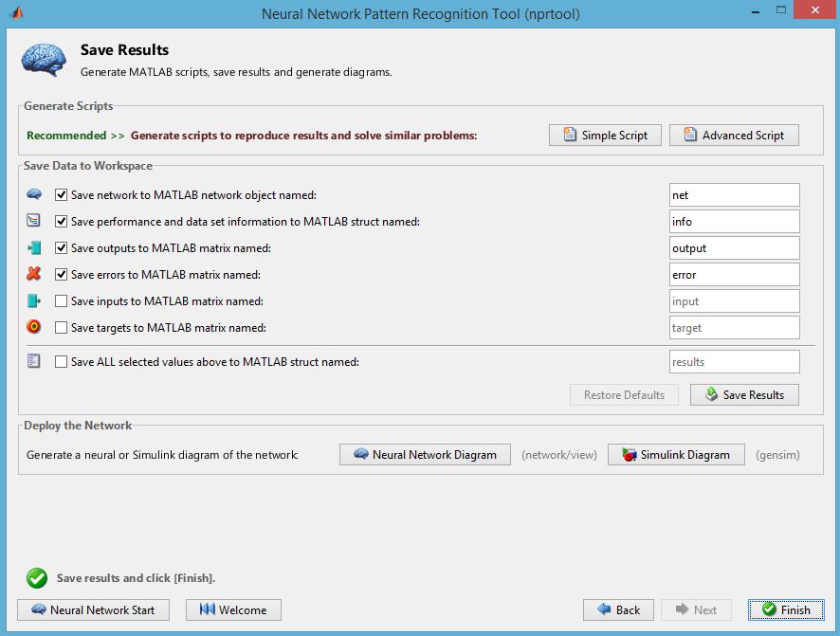
Task: Click the performance info icon beside the struct row
Action: click(x=33, y=220)
